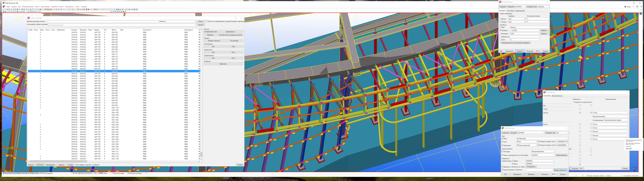Enable the Материал checkbox in beam properties
Viewport: 644px width, 181px height.
pyautogui.click(x=500, y=34)
